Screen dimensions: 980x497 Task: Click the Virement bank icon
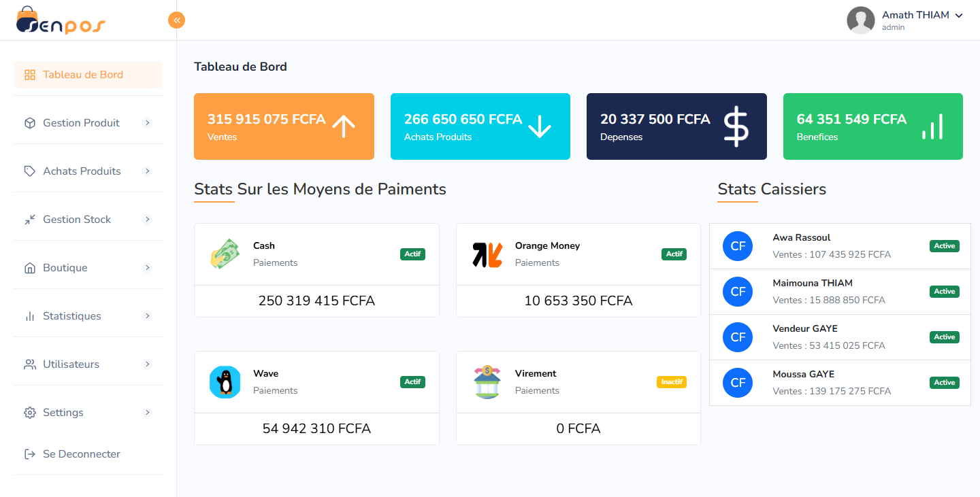(x=487, y=382)
